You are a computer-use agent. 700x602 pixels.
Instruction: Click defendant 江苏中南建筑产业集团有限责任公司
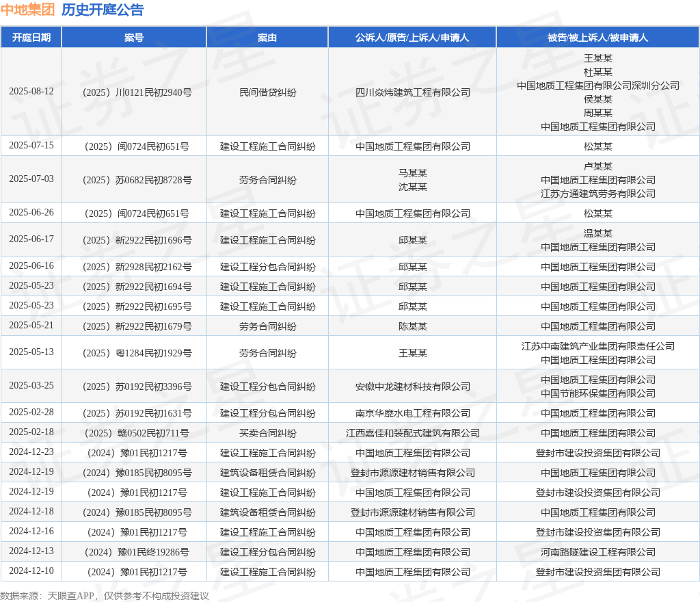coord(597,346)
